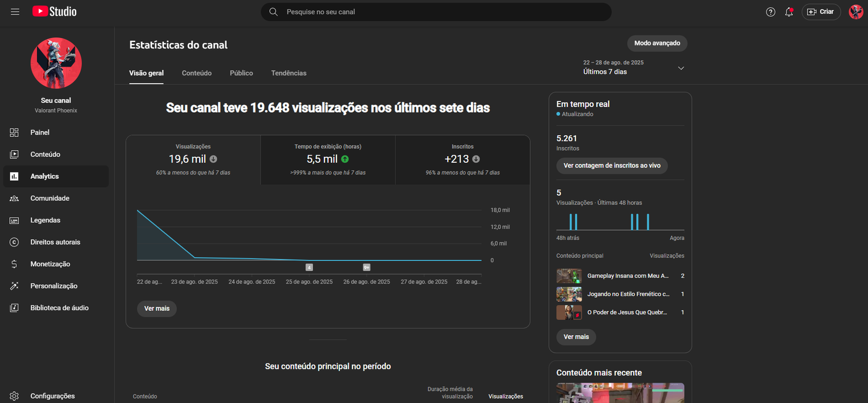Screen dimensions: 868x403
Task: Click the Direitos autorais copyright icon
Action: click(14, 242)
